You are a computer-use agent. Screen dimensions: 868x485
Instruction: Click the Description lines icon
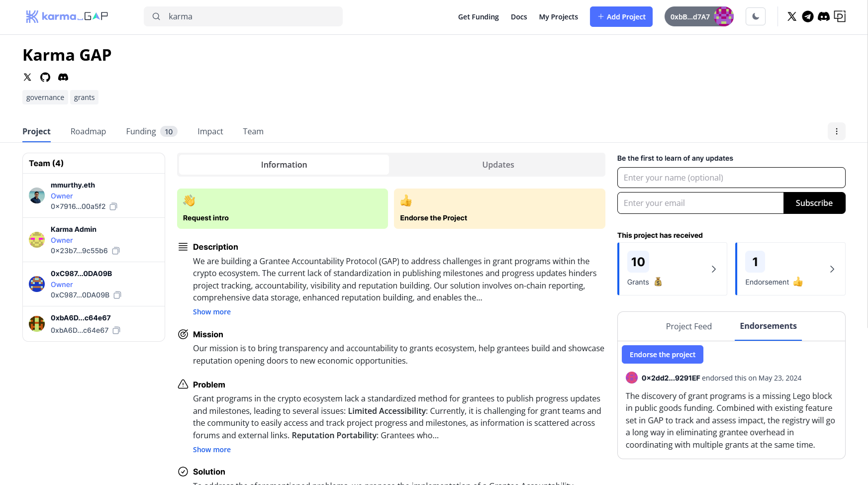[183, 247]
